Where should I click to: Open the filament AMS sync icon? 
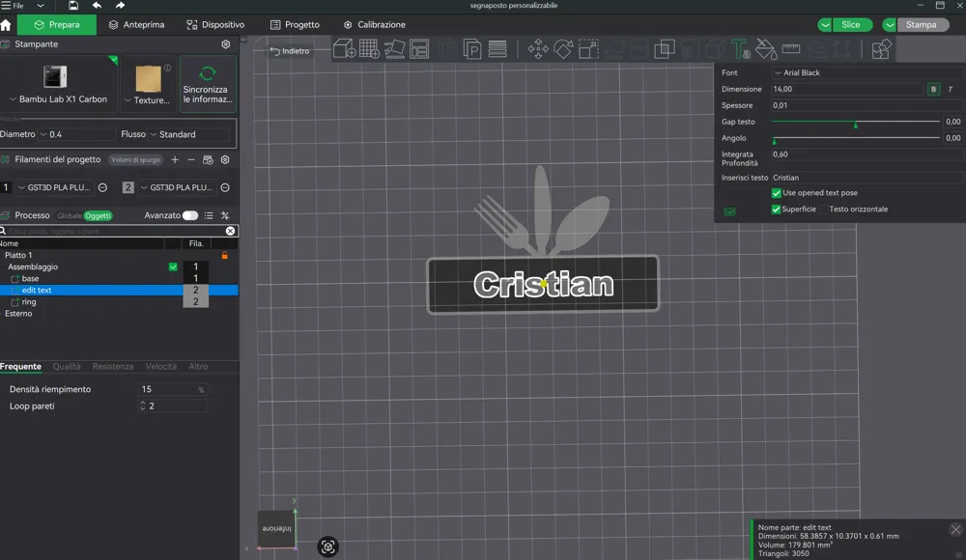[x=208, y=159]
